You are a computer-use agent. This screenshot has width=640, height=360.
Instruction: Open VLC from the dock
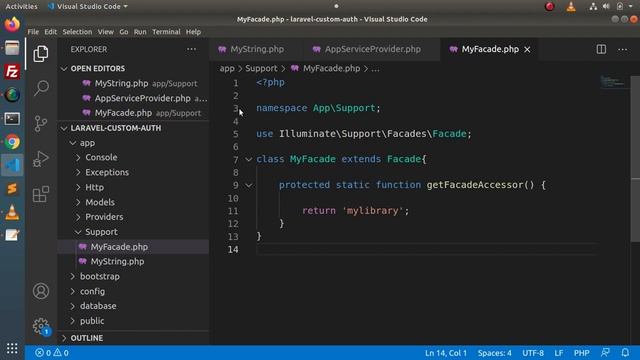(x=12, y=212)
